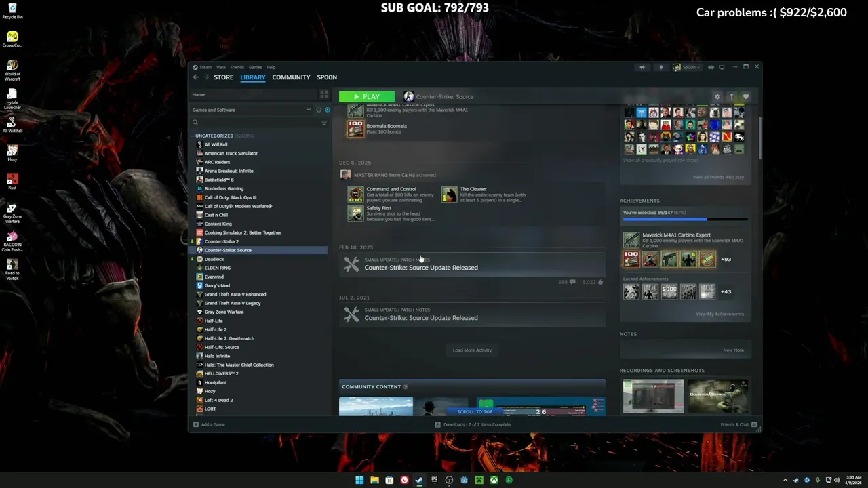
Task: Click the New Note button
Action: click(733, 350)
